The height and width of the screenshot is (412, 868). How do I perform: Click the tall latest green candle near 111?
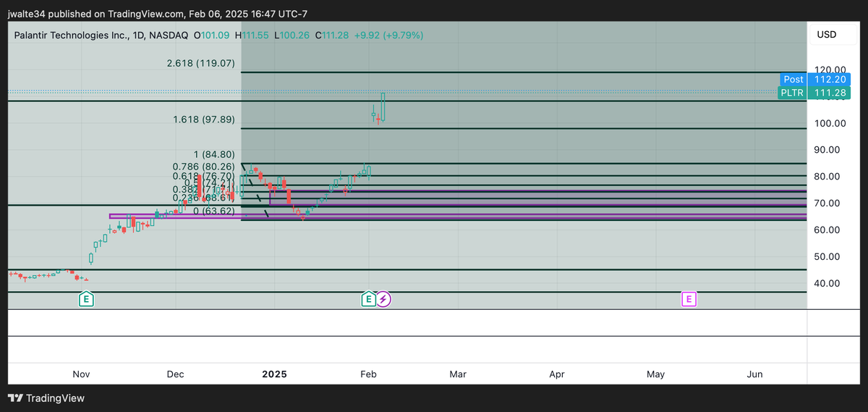click(x=384, y=106)
